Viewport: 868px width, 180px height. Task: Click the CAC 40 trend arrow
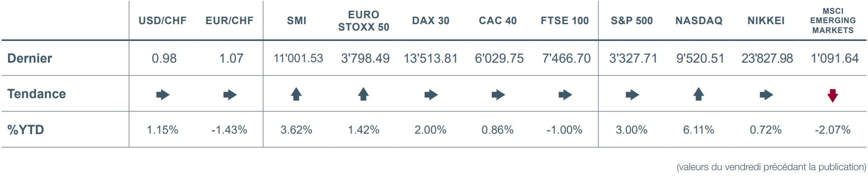point(498,95)
